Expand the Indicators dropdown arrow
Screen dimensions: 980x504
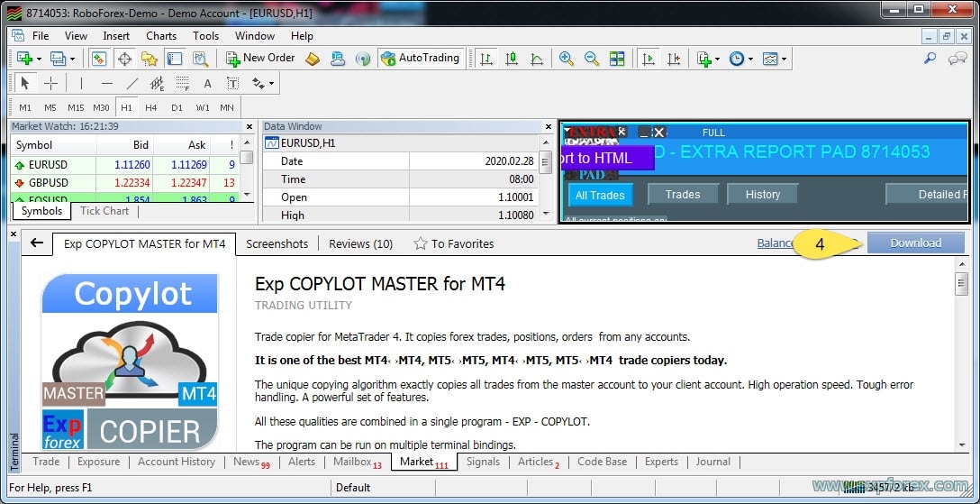point(718,60)
